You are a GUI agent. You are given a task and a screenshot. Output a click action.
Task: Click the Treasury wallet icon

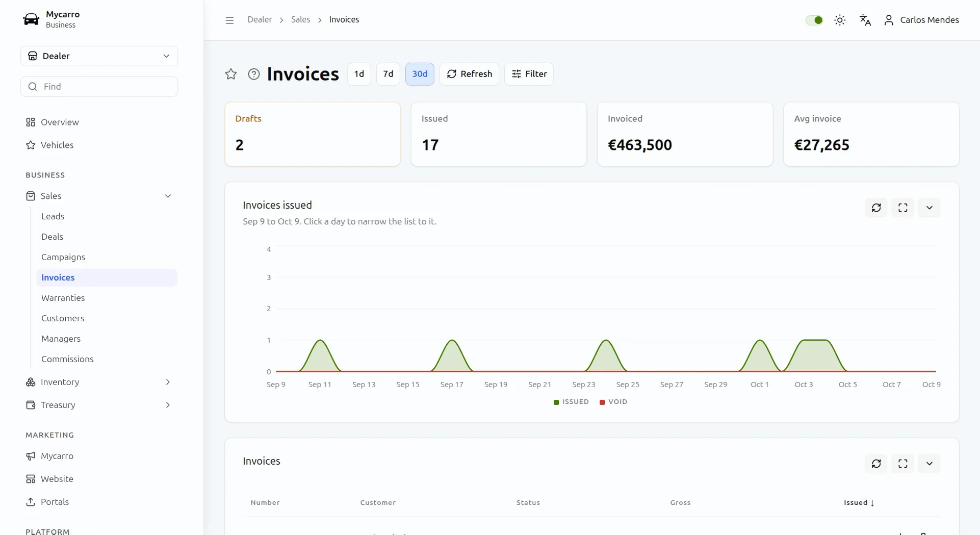(x=31, y=405)
